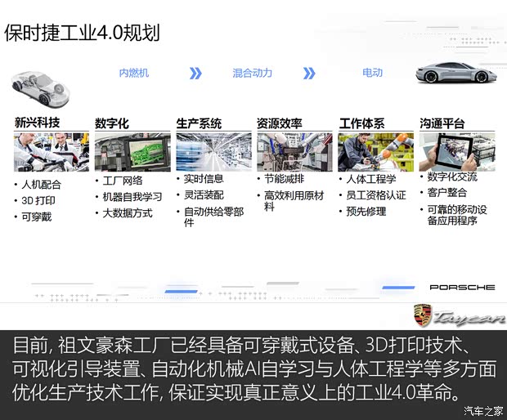
Task: Open the 资源效率 robot arm photo
Action: point(294,152)
